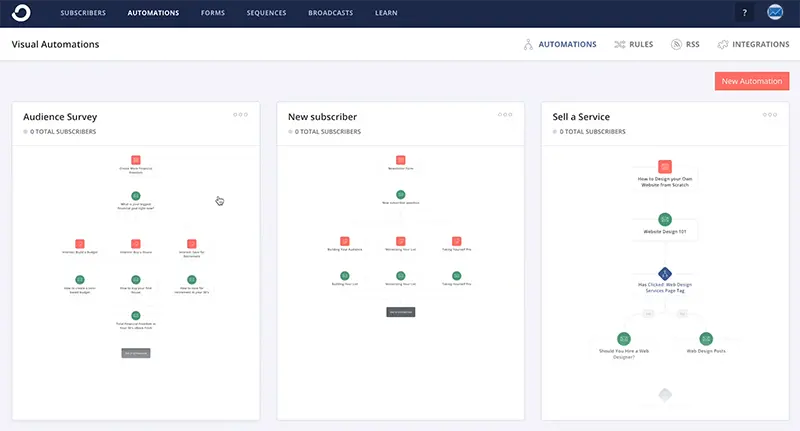Open the New subscriber automation title
Viewport: 800px width, 431px height.
pos(322,117)
